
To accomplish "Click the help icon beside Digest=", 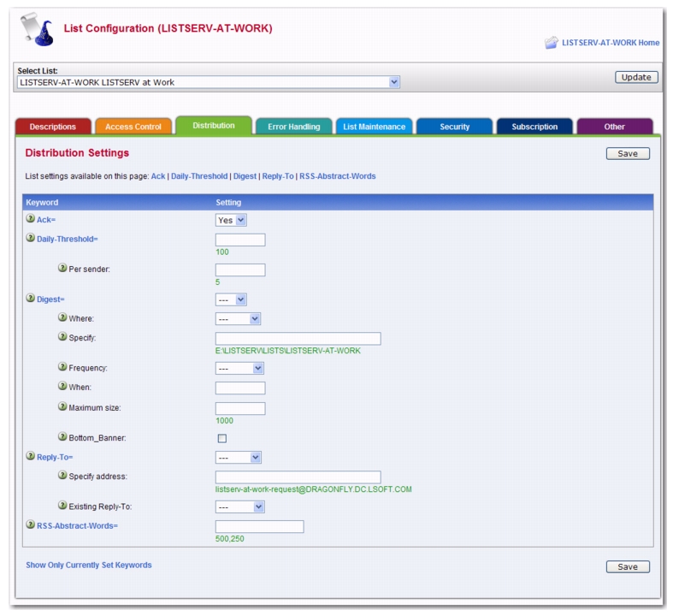I will tap(30, 298).
